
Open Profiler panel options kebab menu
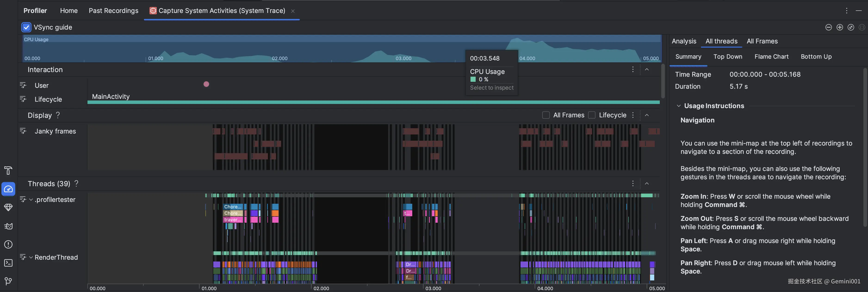846,11
